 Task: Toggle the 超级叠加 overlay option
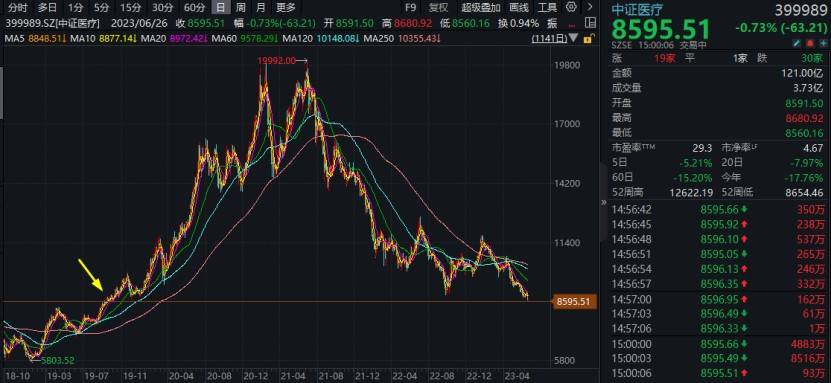481,7
